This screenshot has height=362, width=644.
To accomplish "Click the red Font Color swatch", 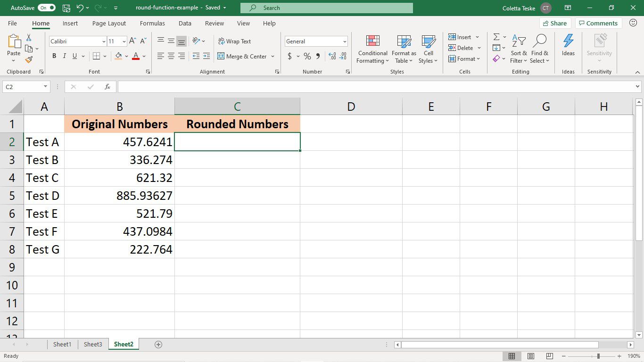I will click(x=136, y=56).
